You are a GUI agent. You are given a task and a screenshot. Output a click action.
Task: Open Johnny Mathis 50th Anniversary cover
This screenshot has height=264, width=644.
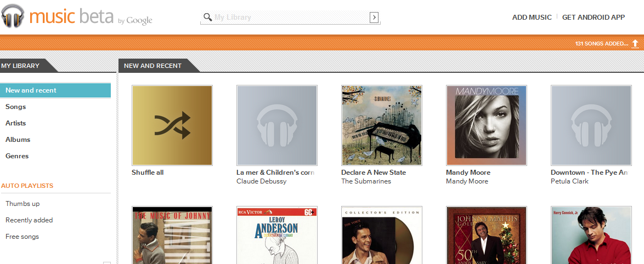coord(486,236)
